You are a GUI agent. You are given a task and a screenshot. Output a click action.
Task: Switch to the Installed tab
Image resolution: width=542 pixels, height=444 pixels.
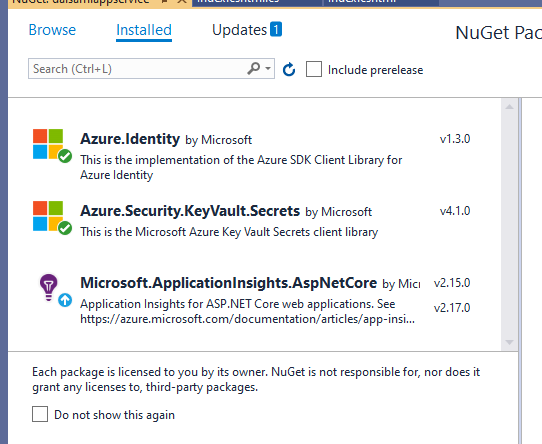(144, 30)
